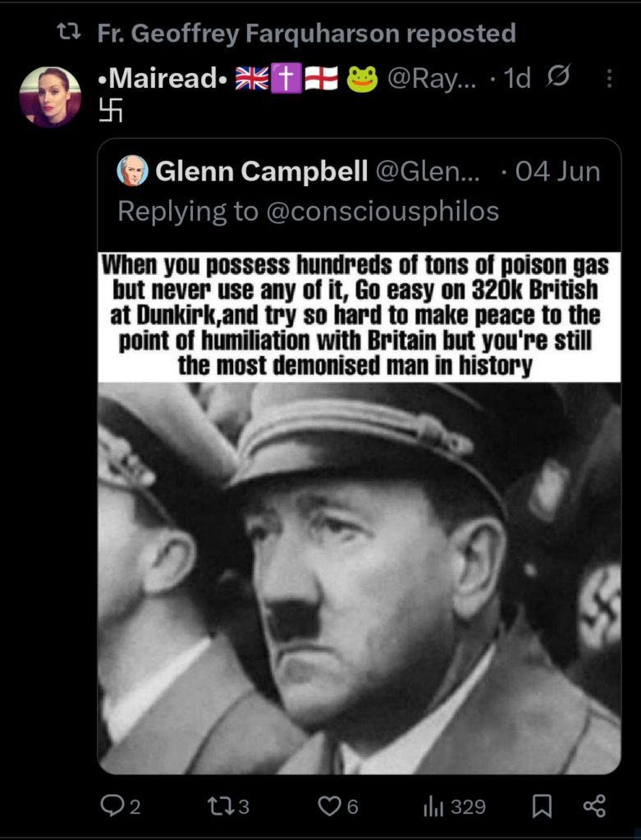Open Glenn Campbell's small avatar
Image resolution: width=641 pixels, height=840 pixels.
click(x=132, y=171)
